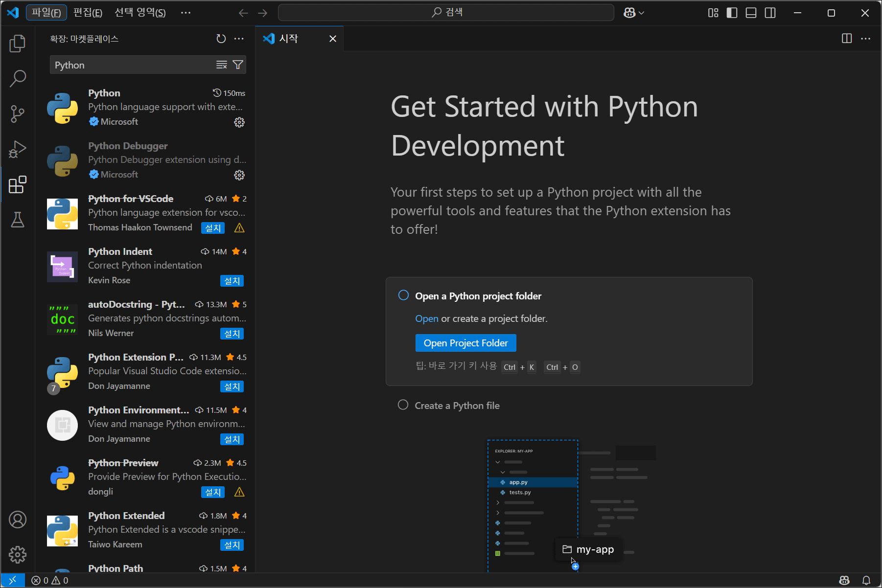Split the editor to the right
The height and width of the screenshot is (588, 882).
click(x=847, y=39)
